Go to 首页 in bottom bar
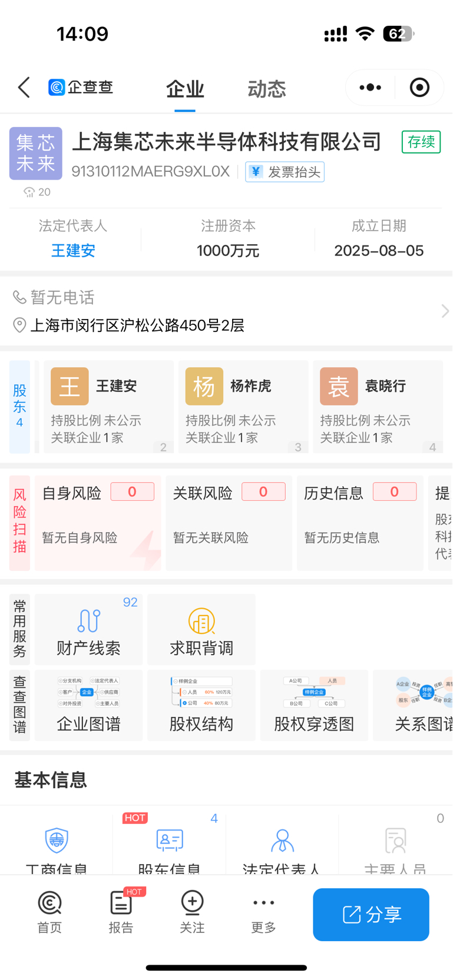 (49, 912)
